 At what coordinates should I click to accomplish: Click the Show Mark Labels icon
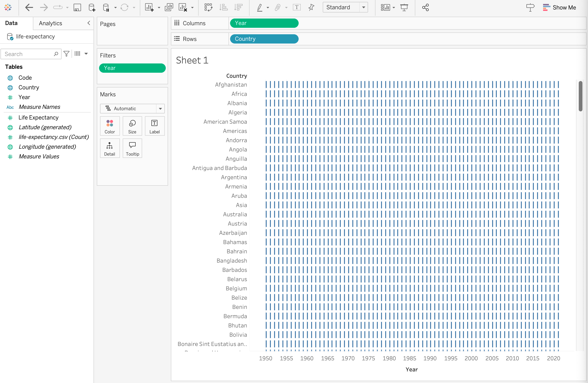(297, 7)
